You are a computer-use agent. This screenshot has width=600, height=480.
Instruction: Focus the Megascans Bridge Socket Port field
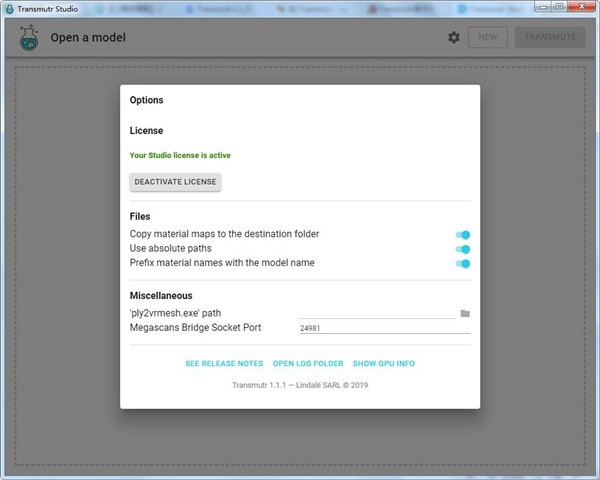pyautogui.click(x=384, y=328)
